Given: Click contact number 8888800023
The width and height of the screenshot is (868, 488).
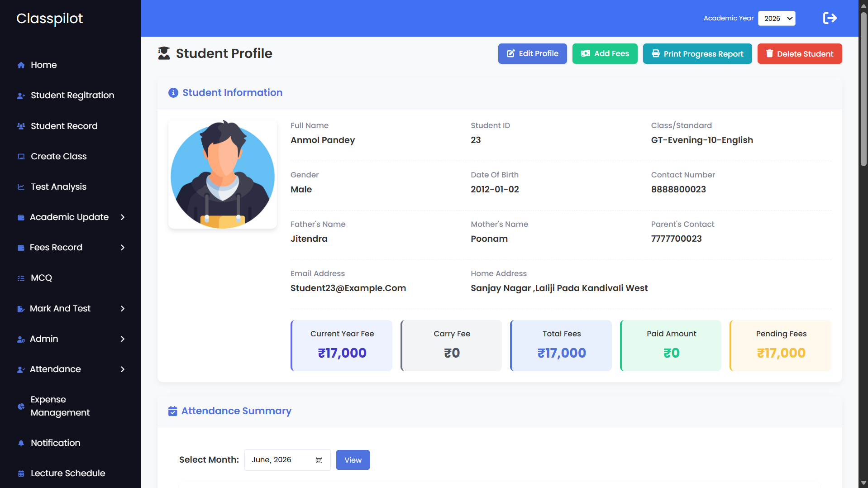Looking at the screenshot, I should [678, 190].
